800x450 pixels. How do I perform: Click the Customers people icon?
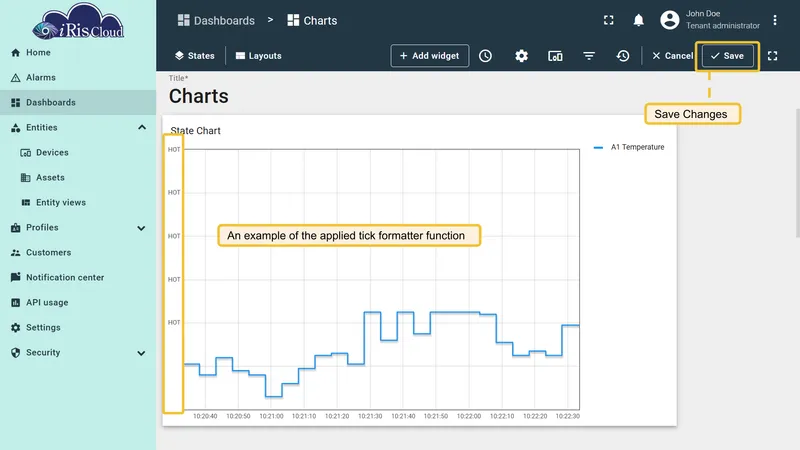[x=15, y=253]
